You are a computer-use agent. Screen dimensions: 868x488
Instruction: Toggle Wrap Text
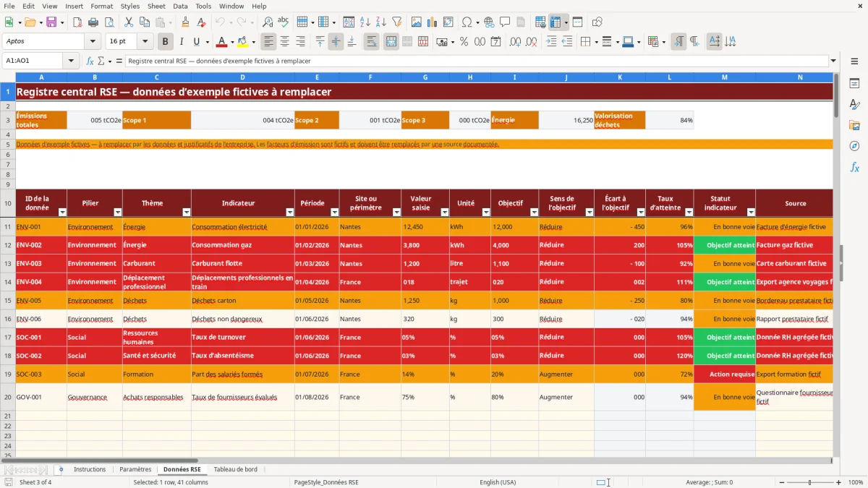[x=372, y=42]
